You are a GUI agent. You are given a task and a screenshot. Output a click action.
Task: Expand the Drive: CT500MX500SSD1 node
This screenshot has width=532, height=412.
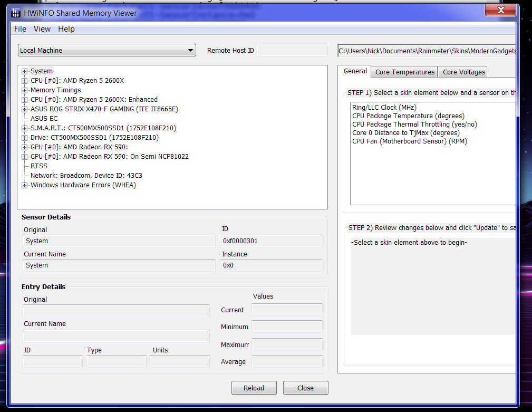[24, 138]
